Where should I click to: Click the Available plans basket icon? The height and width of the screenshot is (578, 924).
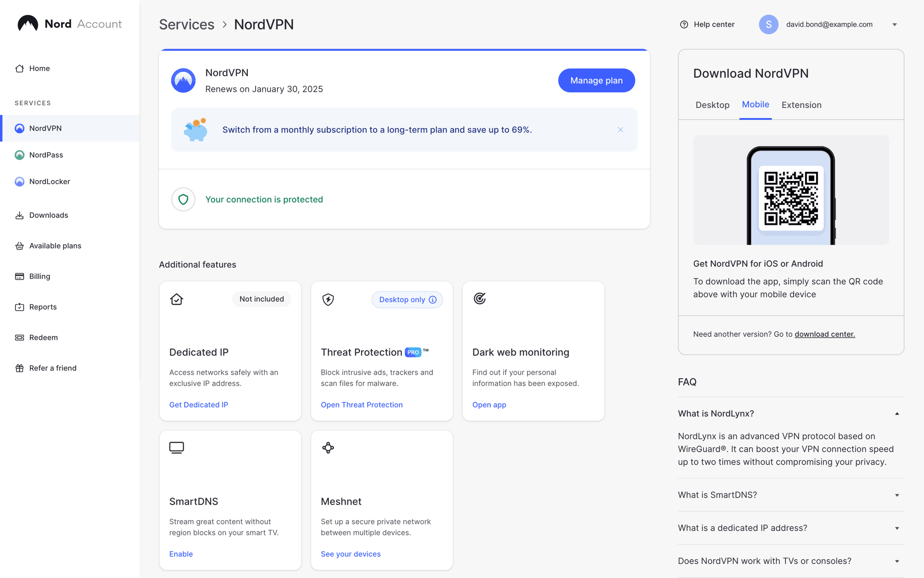click(19, 246)
